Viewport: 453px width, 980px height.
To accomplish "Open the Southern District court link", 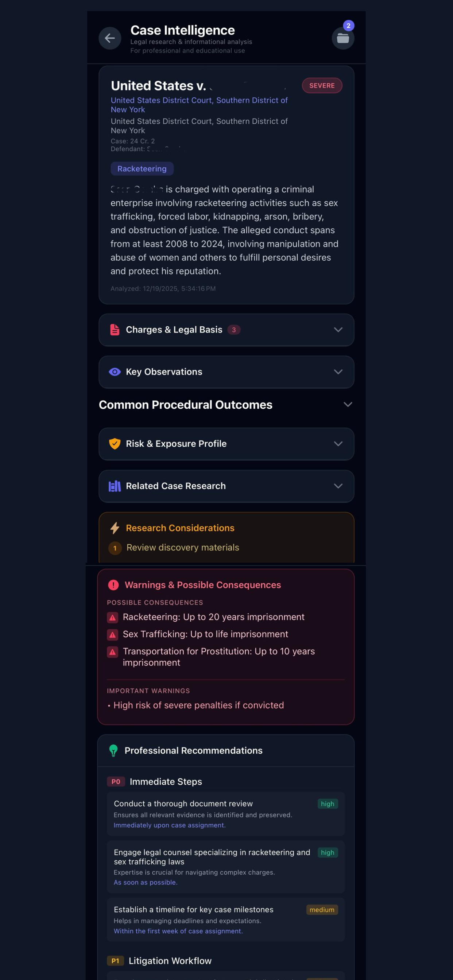I will pyautogui.click(x=199, y=105).
